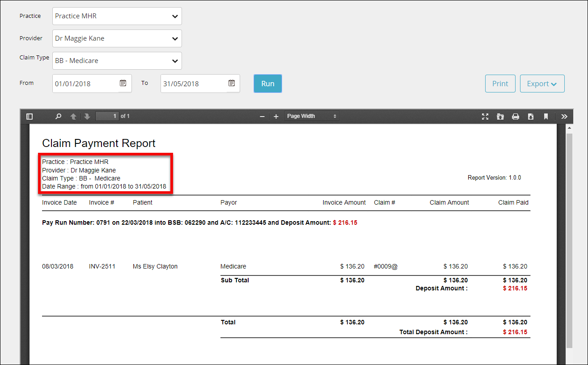The image size is (588, 365).
Task: Zoom out with the minus icon
Action: [x=262, y=117]
